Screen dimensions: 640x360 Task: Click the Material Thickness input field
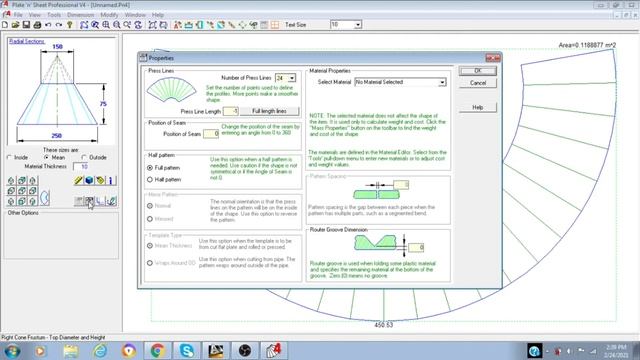coord(80,167)
